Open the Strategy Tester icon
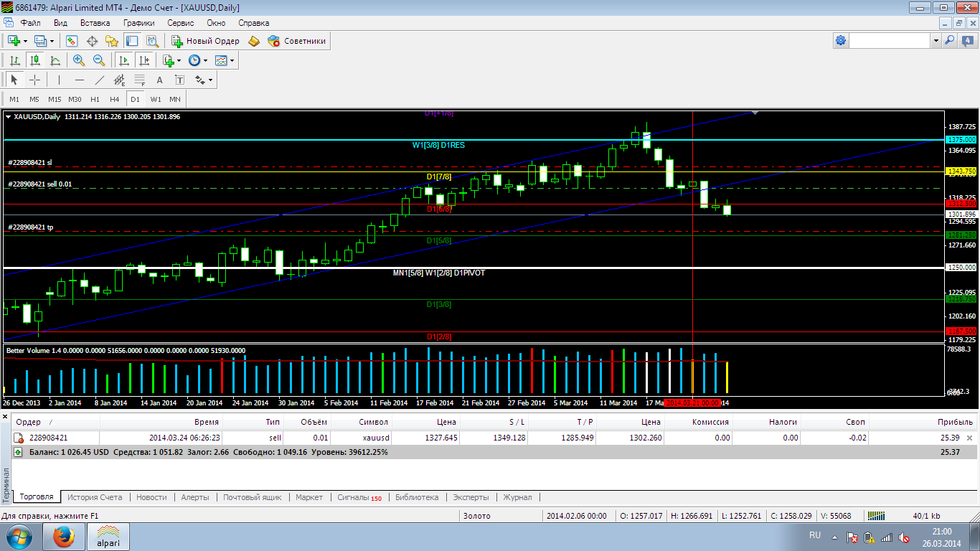 152,41
